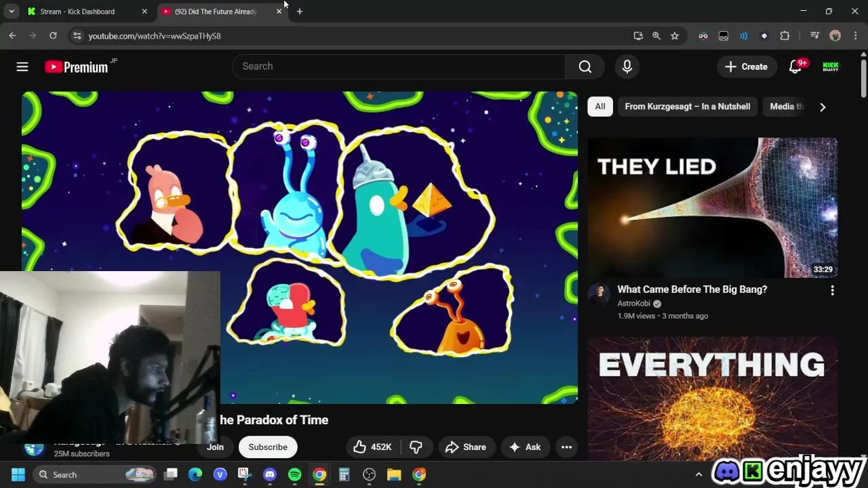This screenshot has height=488, width=868.
Task: Install app icon in address bar
Action: (638, 36)
